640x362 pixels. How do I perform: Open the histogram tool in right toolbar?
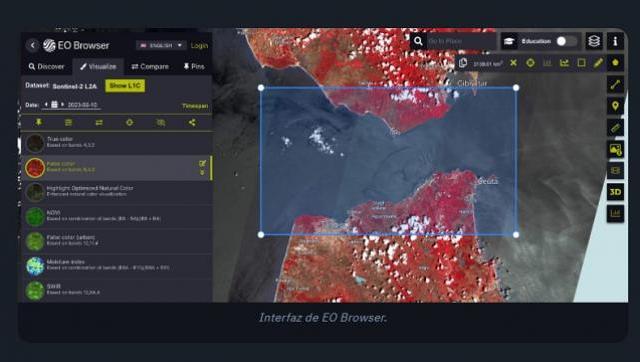tap(616, 213)
